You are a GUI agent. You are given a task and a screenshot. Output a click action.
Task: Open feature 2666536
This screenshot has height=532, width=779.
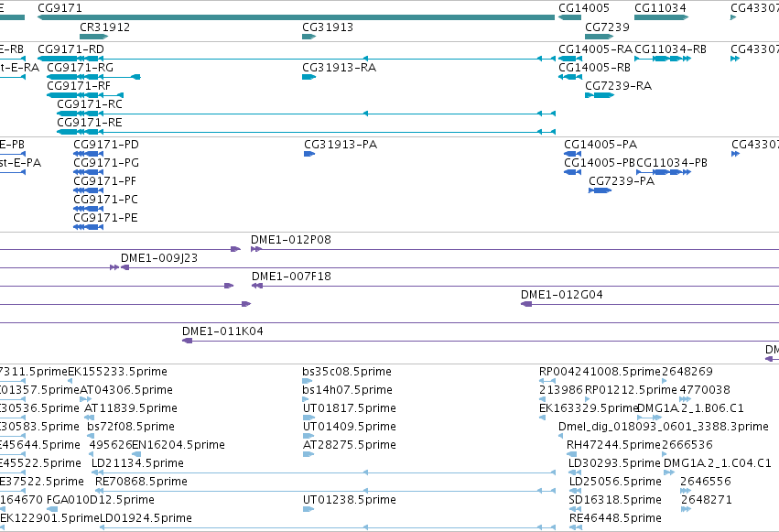pos(665,454)
